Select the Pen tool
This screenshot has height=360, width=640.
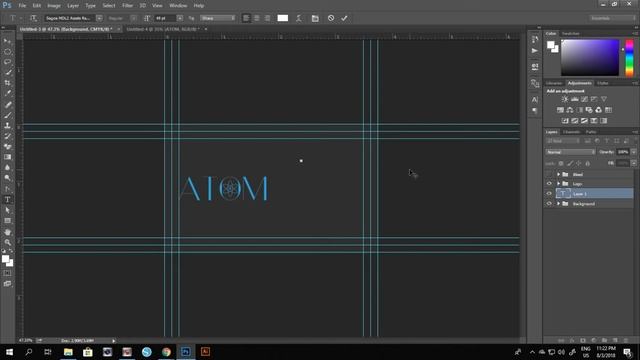pos(7,189)
